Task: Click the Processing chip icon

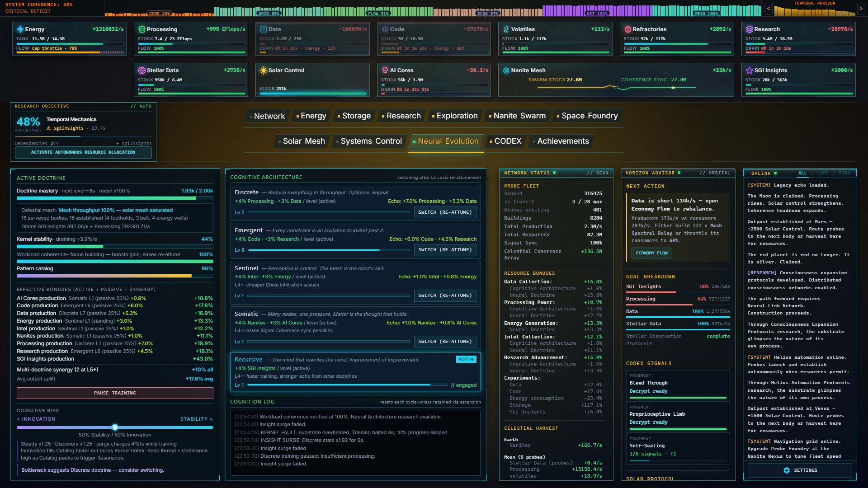Action: (142, 29)
